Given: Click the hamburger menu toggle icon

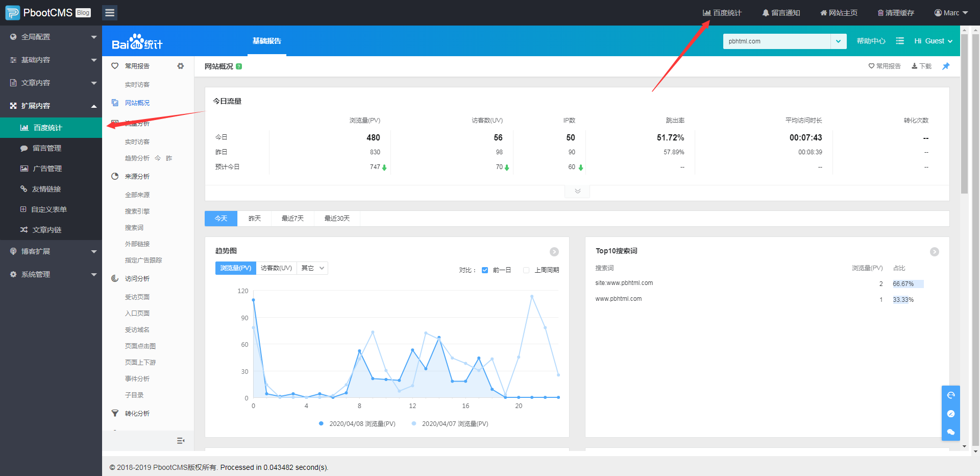Looking at the screenshot, I should (109, 13).
